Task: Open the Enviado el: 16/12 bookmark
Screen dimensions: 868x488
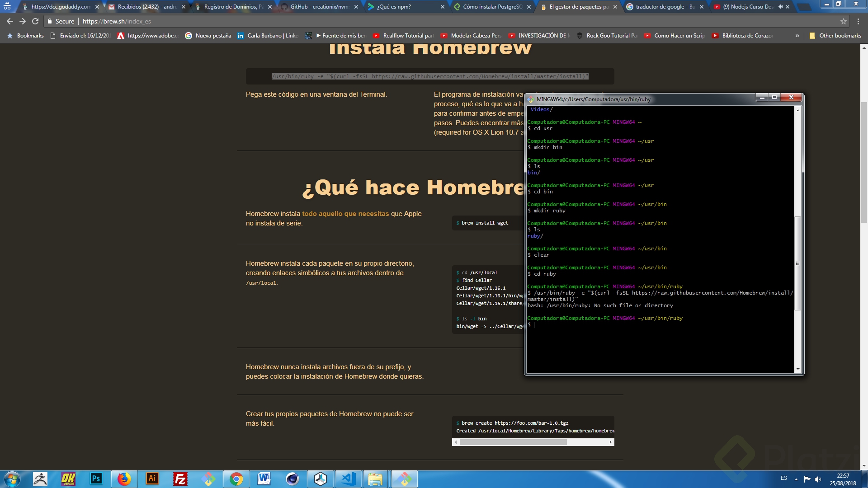Action: pos(80,36)
